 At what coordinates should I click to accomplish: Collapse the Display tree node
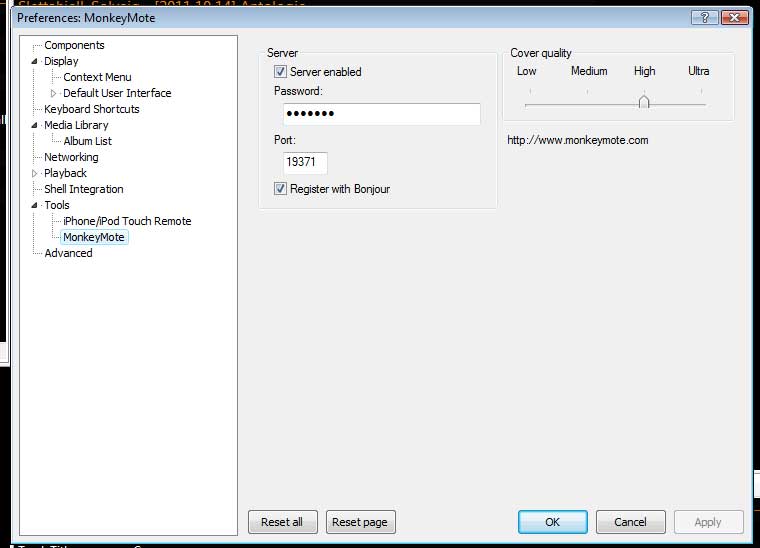coord(34,61)
